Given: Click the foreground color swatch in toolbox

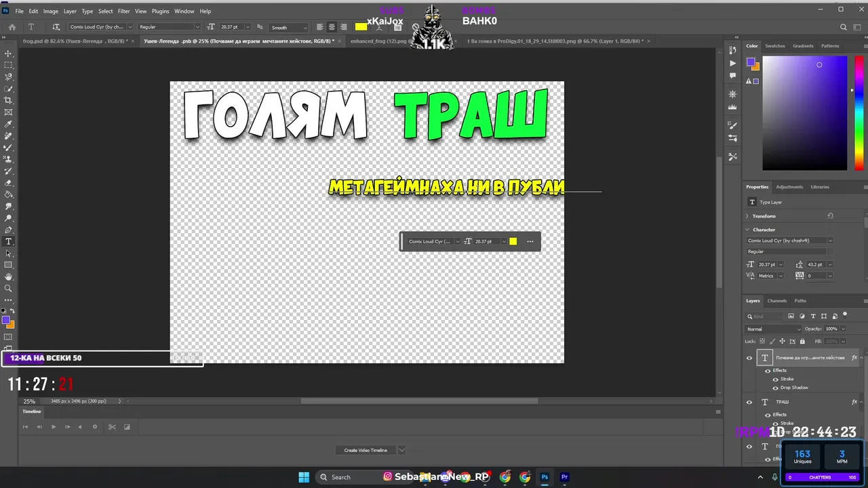Looking at the screenshot, I should coord(5,320).
